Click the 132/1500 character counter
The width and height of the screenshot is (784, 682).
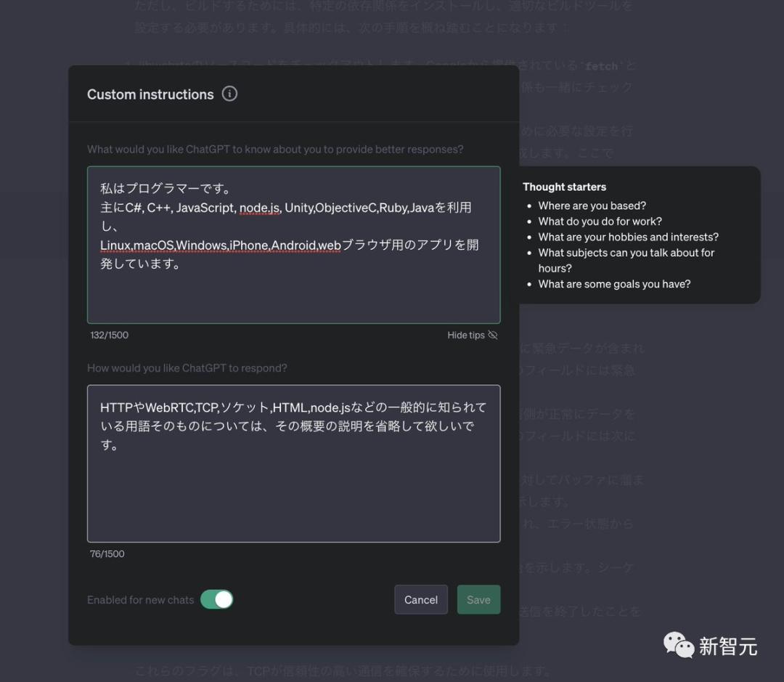pyautogui.click(x=109, y=336)
